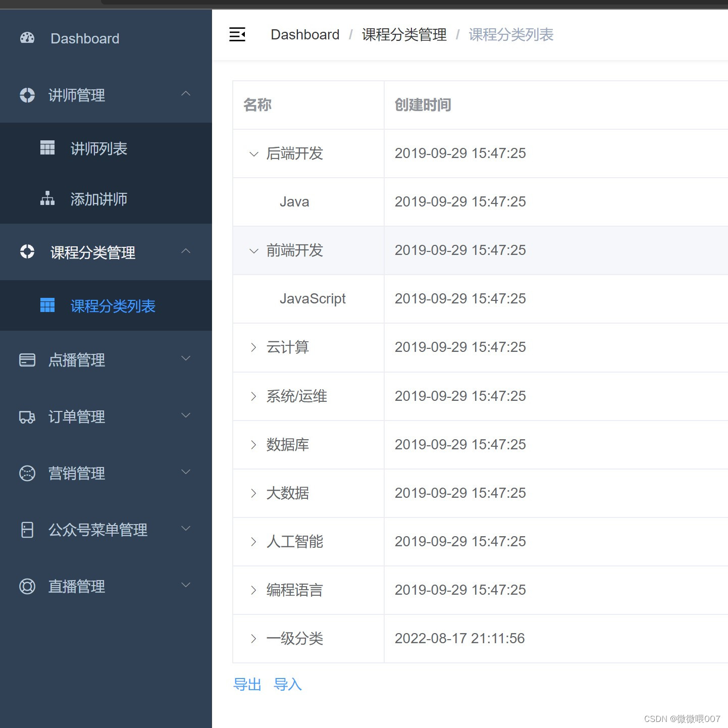Select the 课程分类列表 menu item
Viewport: 728px width, 728px height.
point(106,305)
